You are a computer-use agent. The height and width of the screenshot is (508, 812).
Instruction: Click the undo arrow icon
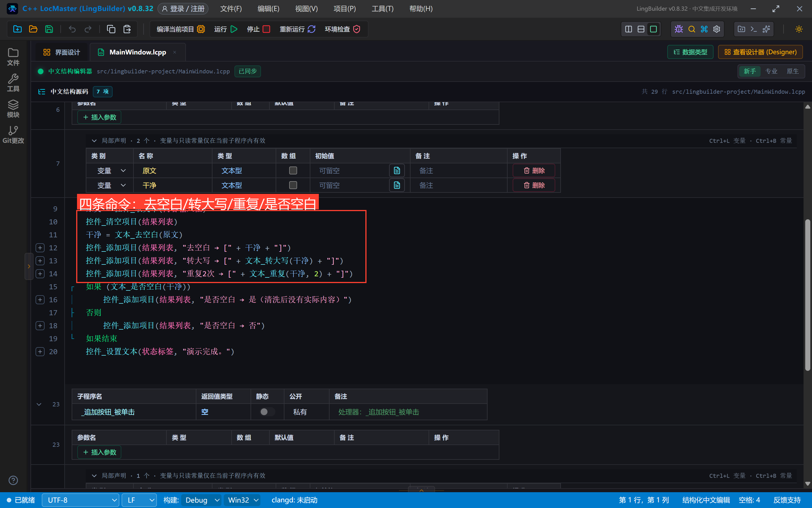pyautogui.click(x=72, y=29)
